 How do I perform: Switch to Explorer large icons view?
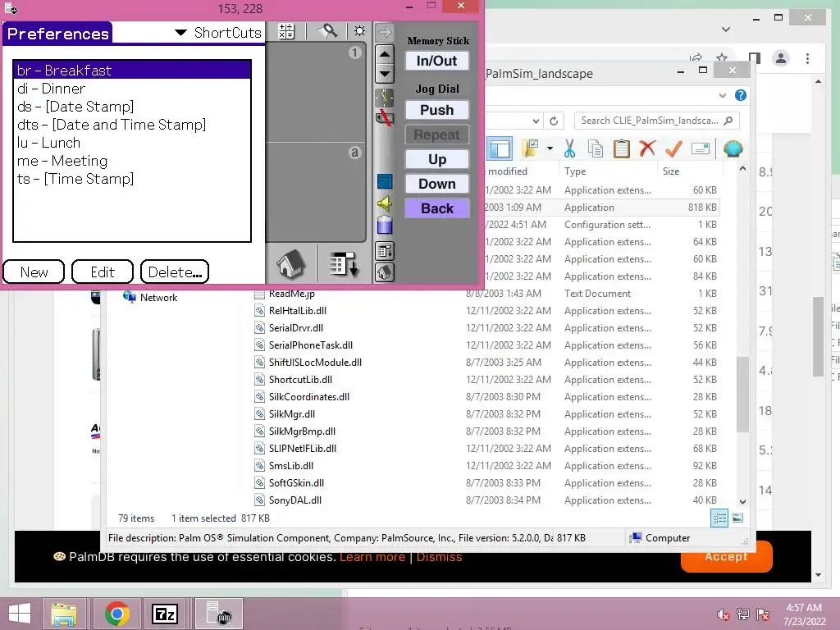pos(737,518)
